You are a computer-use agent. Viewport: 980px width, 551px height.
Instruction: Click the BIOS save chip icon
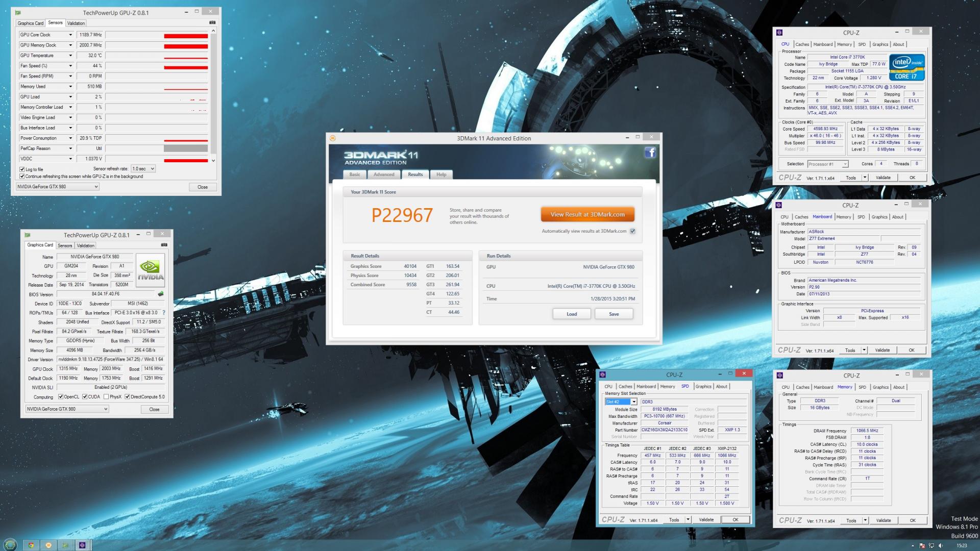[x=161, y=294]
